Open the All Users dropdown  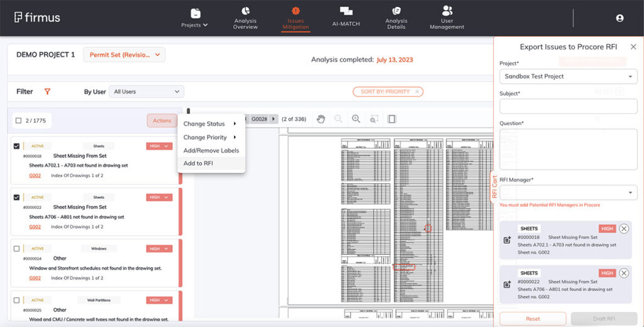147,92
